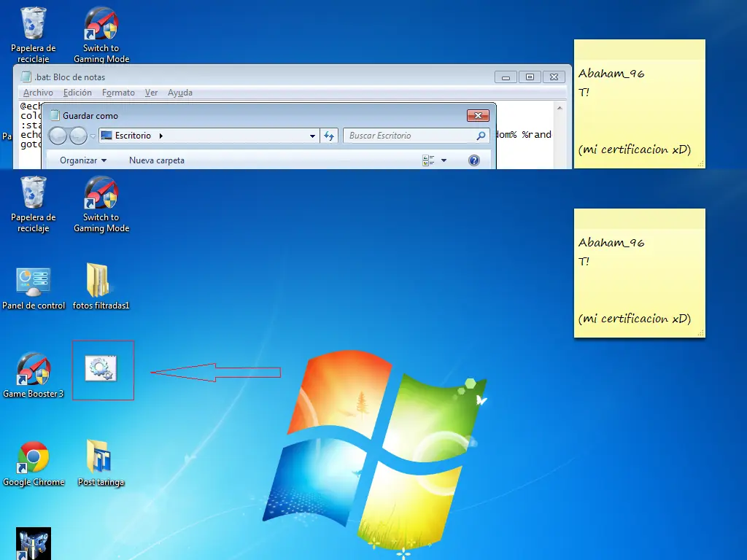Select the Game Booster 3 shortcut

coord(33,376)
